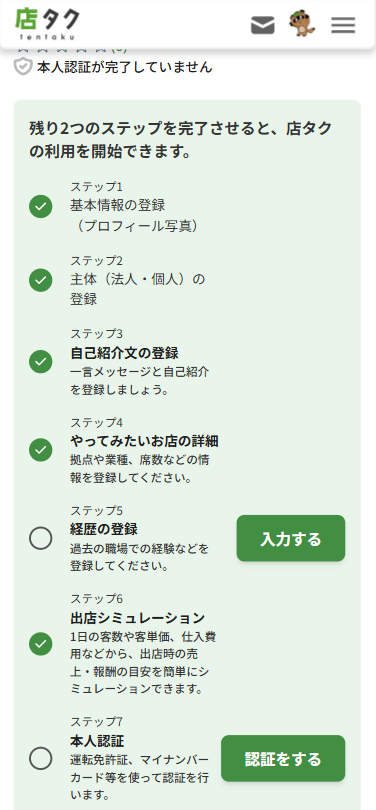376x810 pixels.
Task: Click the identity verification shield icon
Action: pos(23,67)
